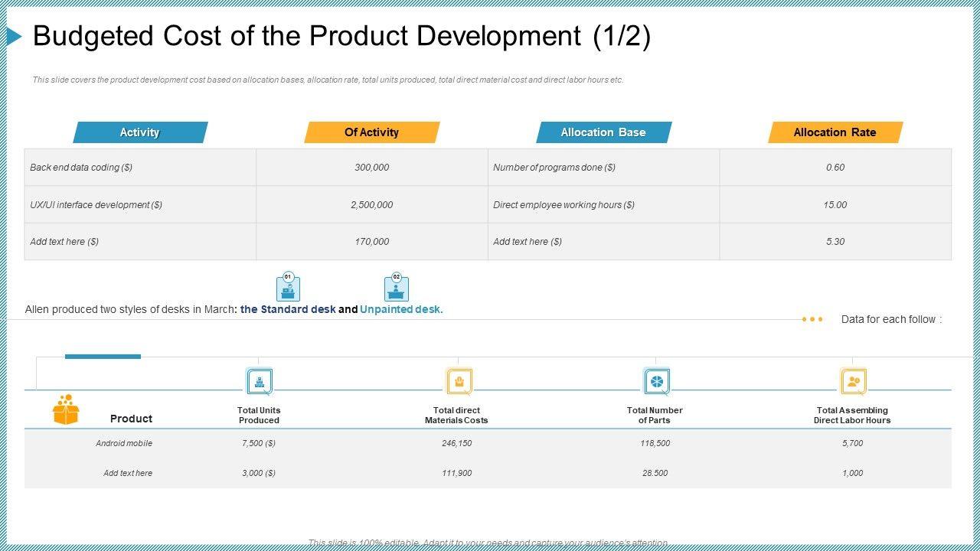Click the 'Product' column heading
Image resolution: width=980 pixels, height=551 pixels.
click(x=131, y=419)
